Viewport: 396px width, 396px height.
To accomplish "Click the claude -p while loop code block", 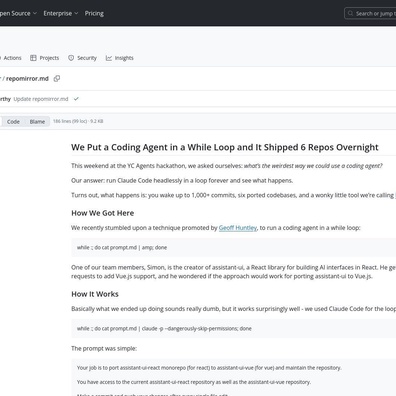I will 233,329.
